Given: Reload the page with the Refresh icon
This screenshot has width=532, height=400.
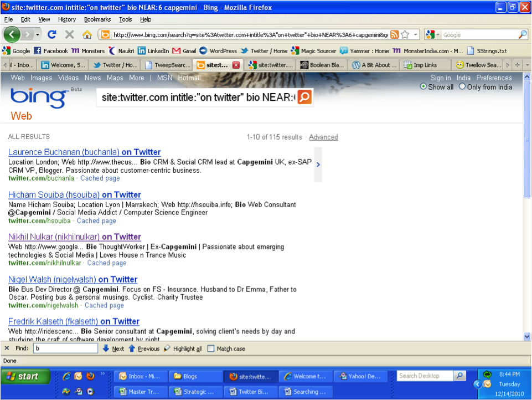Looking at the screenshot, I should (x=52, y=34).
